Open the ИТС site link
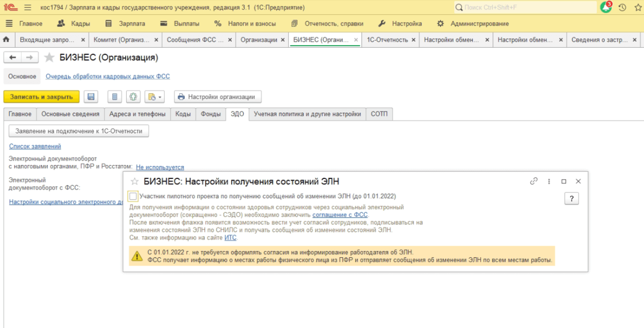This screenshot has height=328, width=644. coord(230,237)
